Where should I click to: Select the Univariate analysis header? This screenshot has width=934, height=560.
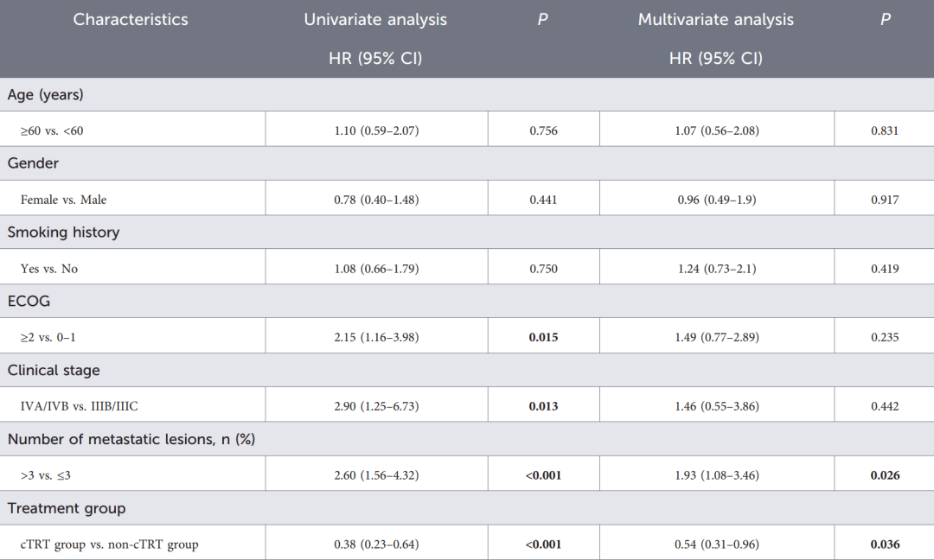pyautogui.click(x=375, y=20)
